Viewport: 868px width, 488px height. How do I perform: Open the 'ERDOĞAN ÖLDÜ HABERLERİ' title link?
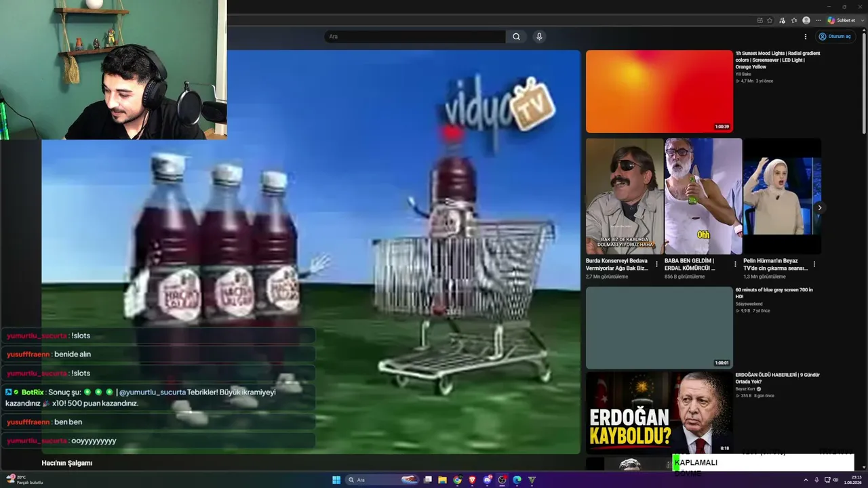(x=778, y=378)
